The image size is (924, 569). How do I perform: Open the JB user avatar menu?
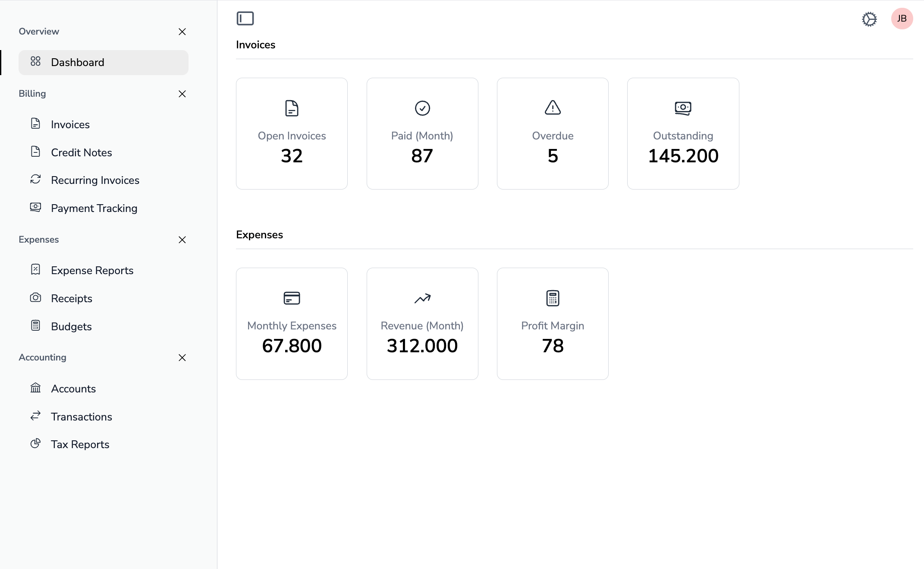coord(902,19)
